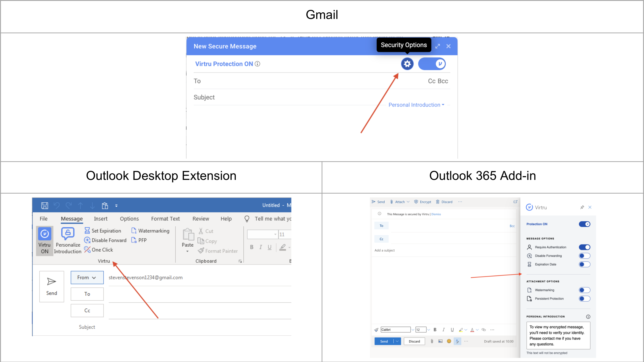The image size is (644, 362).
Task: Click Discard trash in Outlook 365 top toolbar
Action: (x=444, y=202)
